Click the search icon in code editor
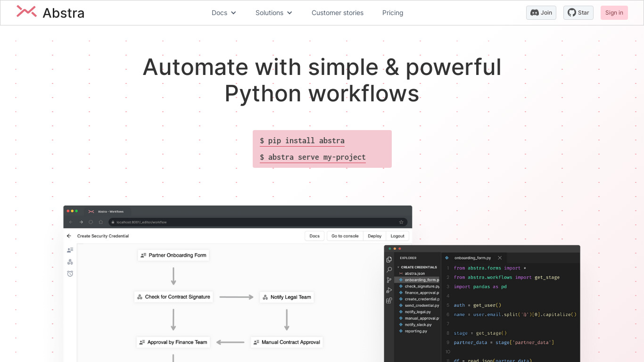This screenshot has height=362, width=644. [x=389, y=270]
